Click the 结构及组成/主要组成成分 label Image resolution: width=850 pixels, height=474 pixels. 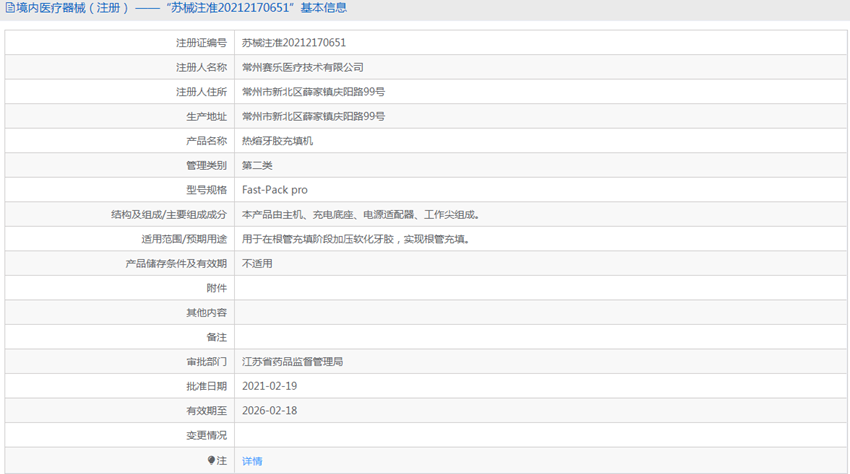(169, 215)
